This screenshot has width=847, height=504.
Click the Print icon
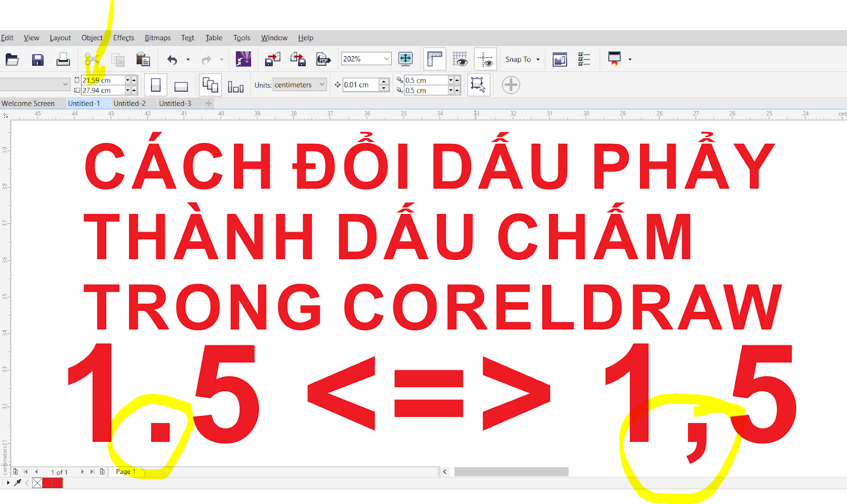(x=63, y=59)
